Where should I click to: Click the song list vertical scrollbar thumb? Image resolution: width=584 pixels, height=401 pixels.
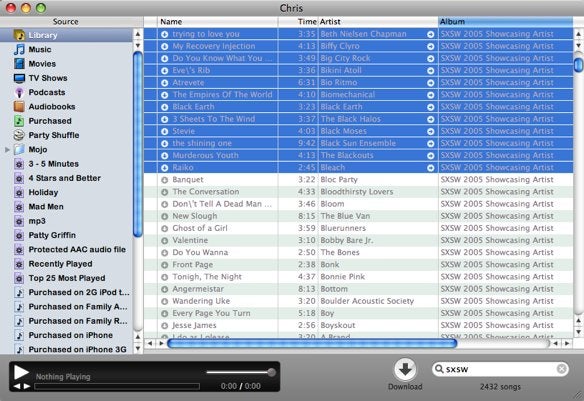click(578, 64)
